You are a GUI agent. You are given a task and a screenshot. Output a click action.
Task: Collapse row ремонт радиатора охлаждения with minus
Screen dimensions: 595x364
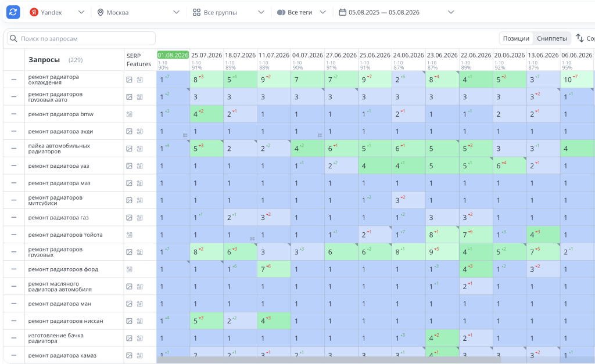14,80
